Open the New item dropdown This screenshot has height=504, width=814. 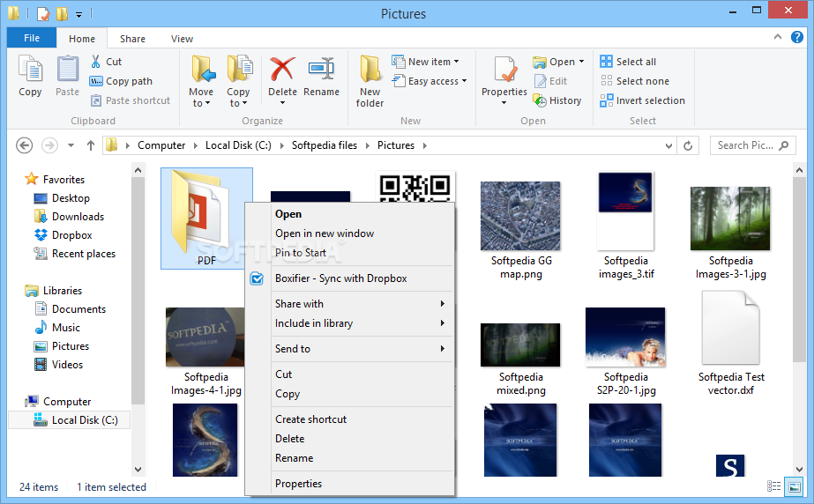(426, 62)
